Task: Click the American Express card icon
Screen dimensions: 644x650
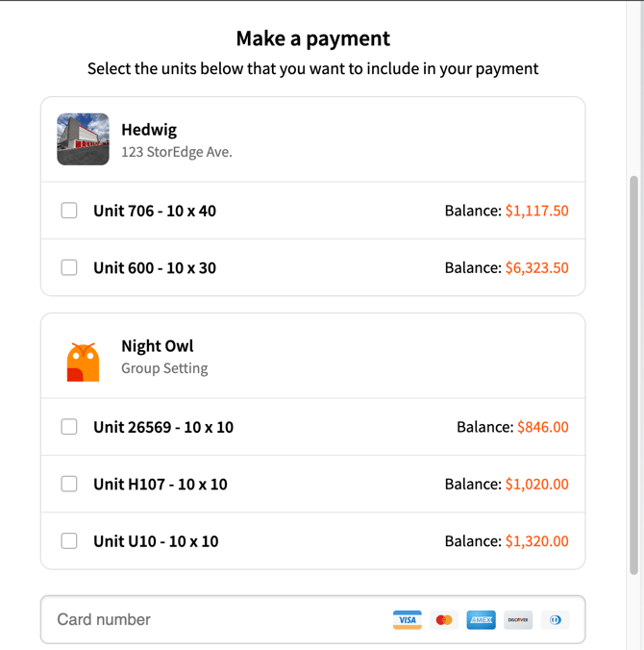Action: [481, 620]
